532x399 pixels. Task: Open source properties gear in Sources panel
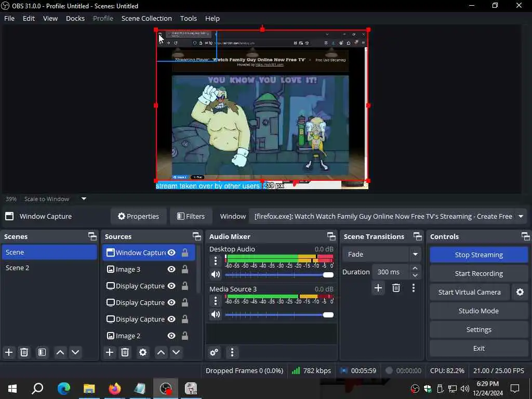(x=143, y=352)
